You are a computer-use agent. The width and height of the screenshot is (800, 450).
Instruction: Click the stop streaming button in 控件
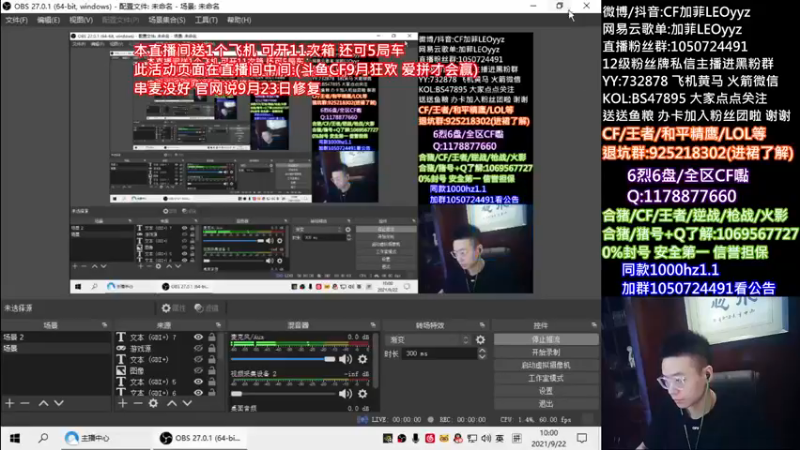(x=546, y=339)
